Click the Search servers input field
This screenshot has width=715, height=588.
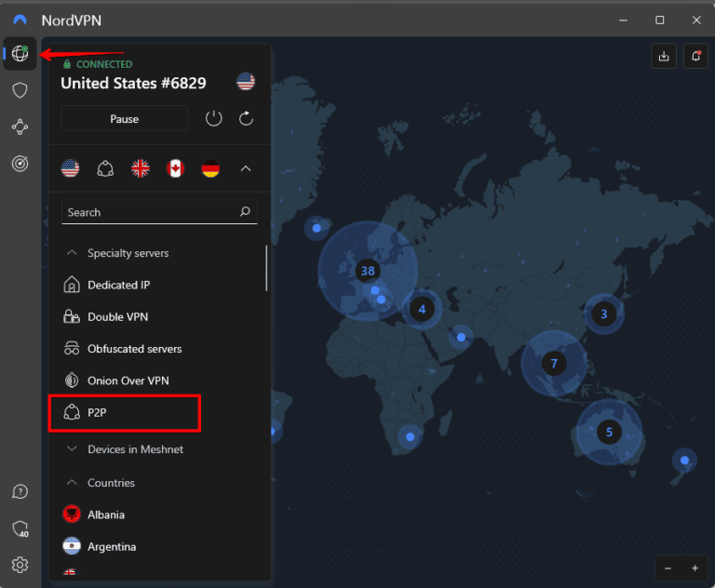(149, 212)
